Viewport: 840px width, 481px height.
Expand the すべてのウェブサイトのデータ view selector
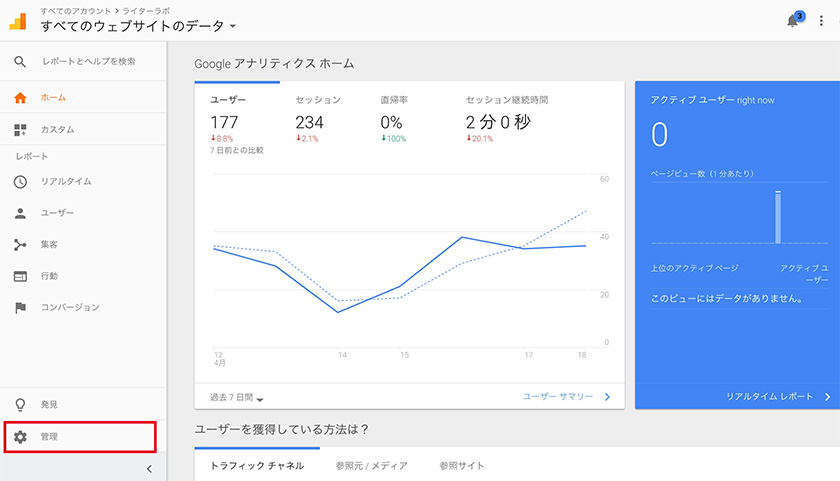click(138, 26)
